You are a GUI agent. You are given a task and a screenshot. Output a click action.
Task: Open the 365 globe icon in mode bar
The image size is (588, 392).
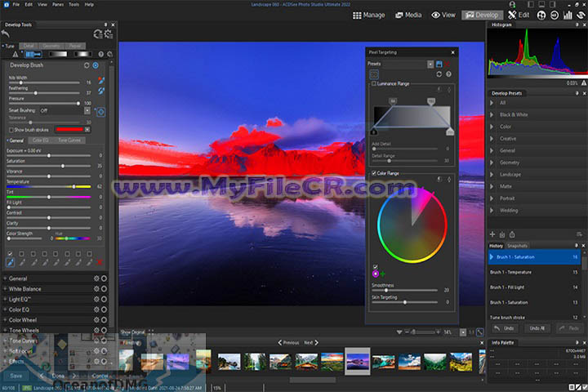[541, 15]
